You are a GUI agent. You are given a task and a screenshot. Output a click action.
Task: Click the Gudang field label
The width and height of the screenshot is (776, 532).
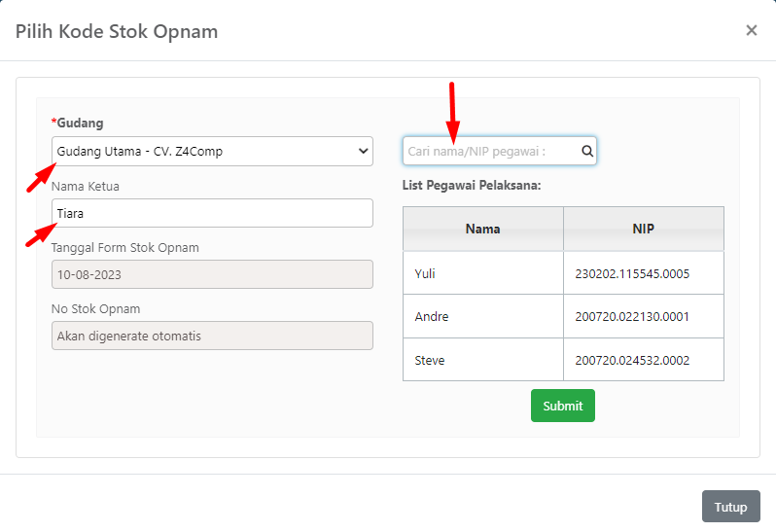point(78,123)
